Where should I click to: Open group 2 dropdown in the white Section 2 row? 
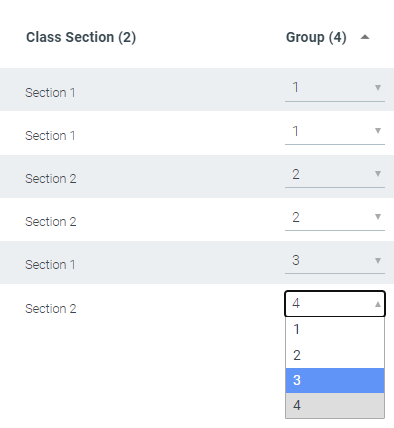click(335, 217)
